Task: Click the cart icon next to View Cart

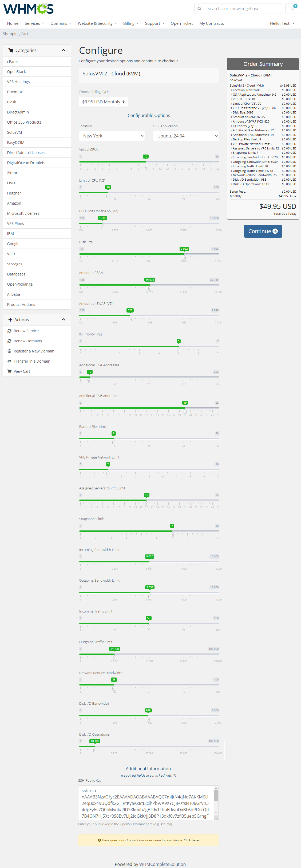Action: (x=9, y=371)
